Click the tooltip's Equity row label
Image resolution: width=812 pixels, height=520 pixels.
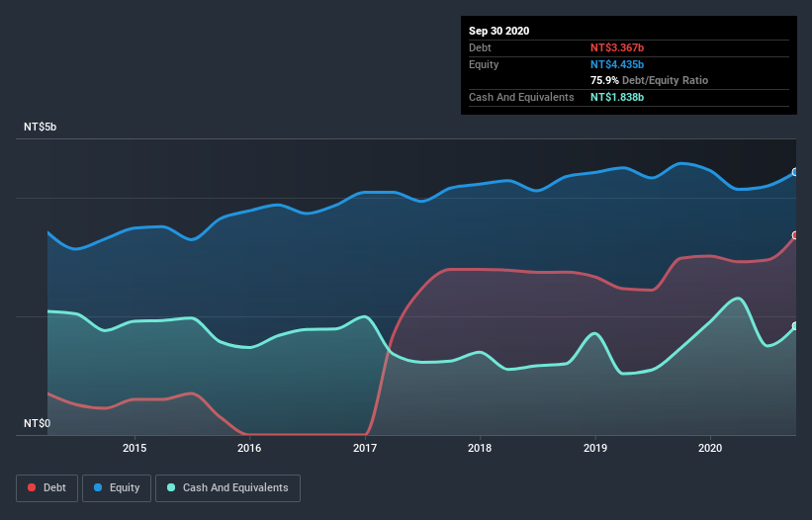(x=484, y=64)
